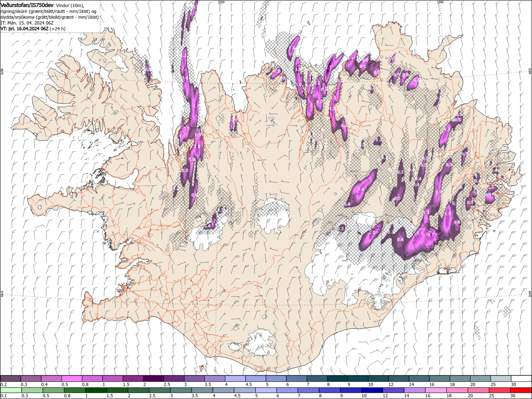Viewport: 532px width, 399px height.
Task: Pick the light pink 16–18 rain legend swatch
Action: pyautogui.click(x=436, y=390)
